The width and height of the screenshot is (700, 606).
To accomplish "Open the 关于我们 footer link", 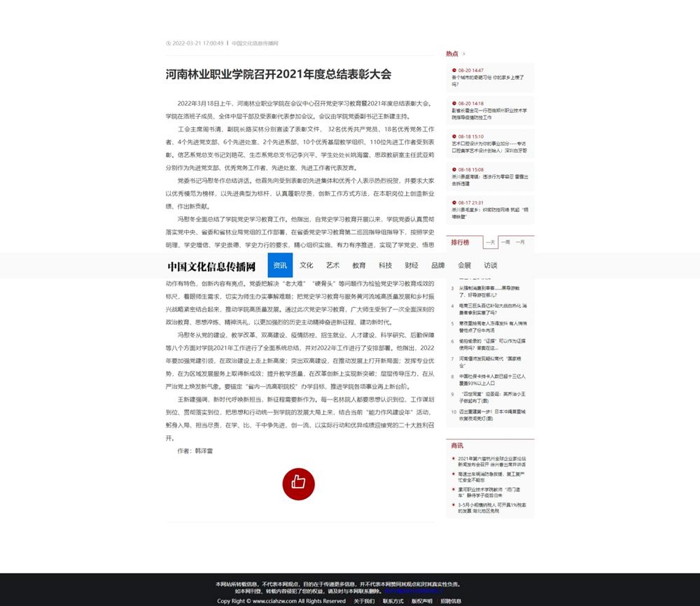I will coord(364,600).
